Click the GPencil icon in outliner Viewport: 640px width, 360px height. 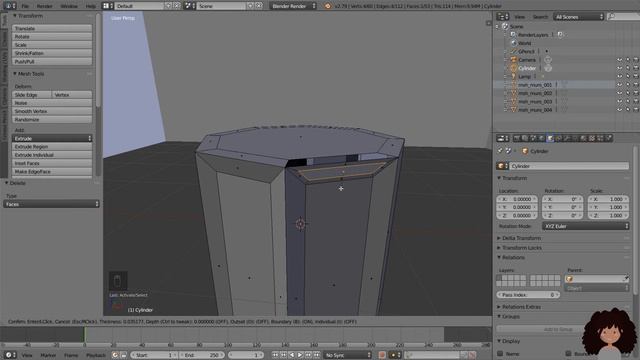[513, 51]
